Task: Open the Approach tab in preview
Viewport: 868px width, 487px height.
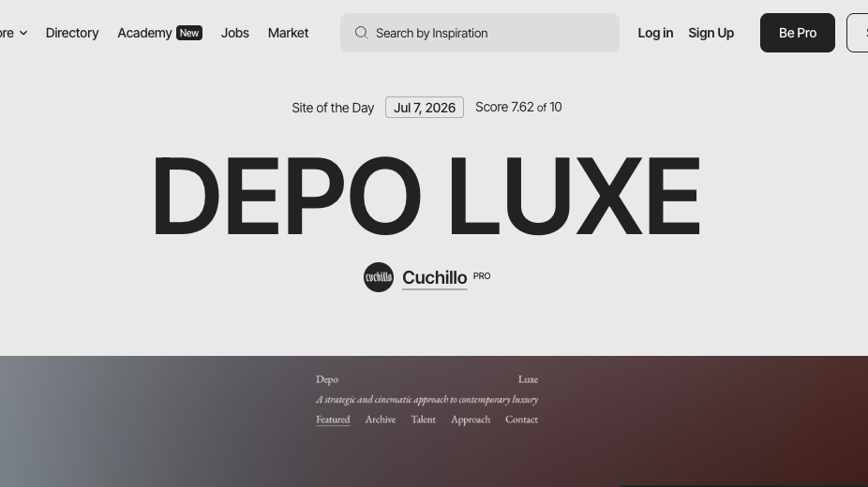Action: [x=471, y=420]
